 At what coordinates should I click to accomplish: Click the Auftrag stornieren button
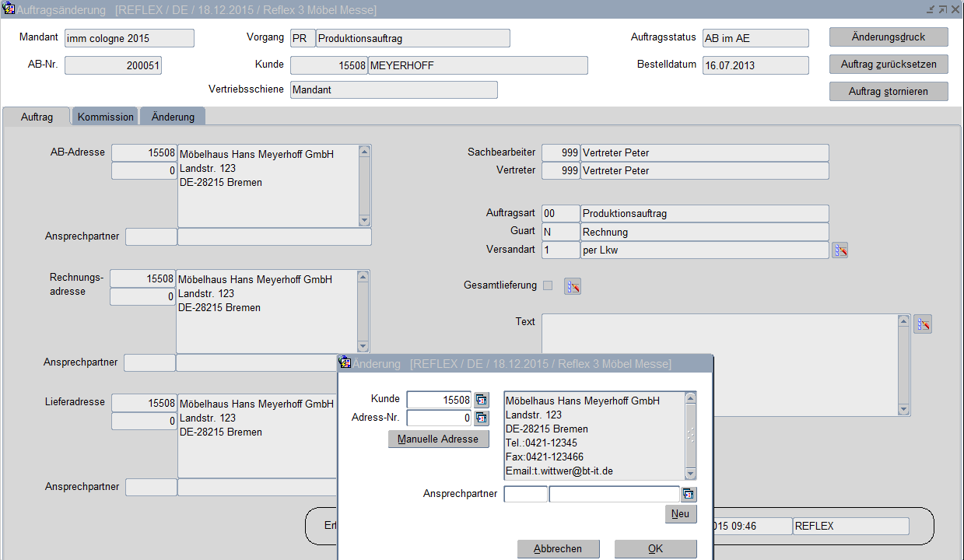[889, 91]
